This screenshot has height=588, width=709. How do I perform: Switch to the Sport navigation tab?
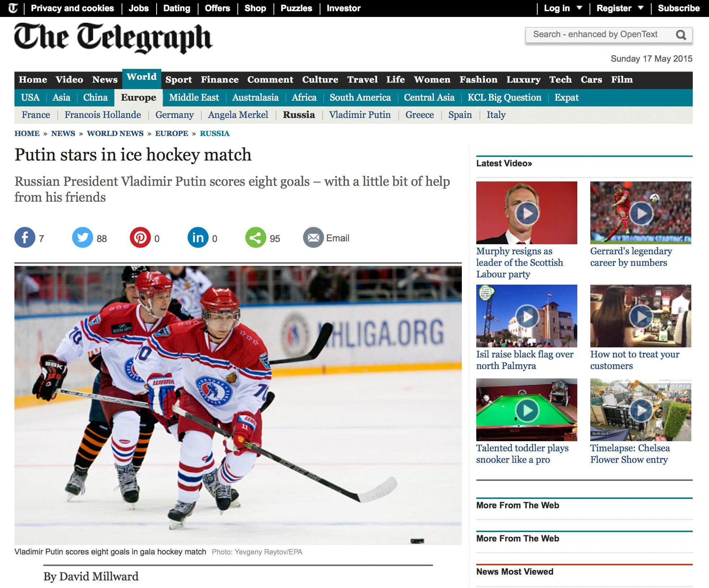click(x=178, y=80)
